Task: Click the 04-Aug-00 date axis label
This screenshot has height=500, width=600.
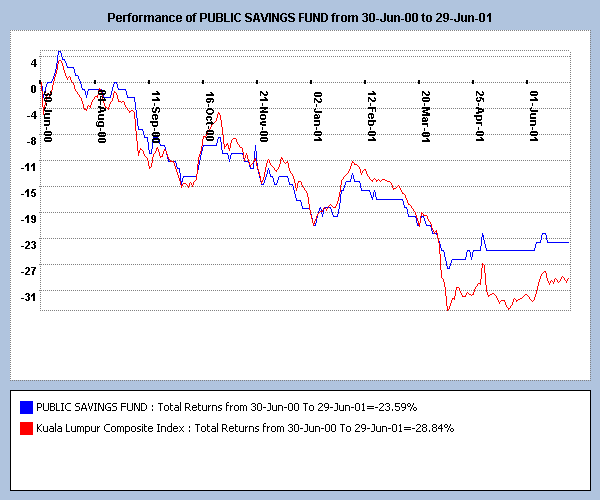Action: click(x=101, y=116)
